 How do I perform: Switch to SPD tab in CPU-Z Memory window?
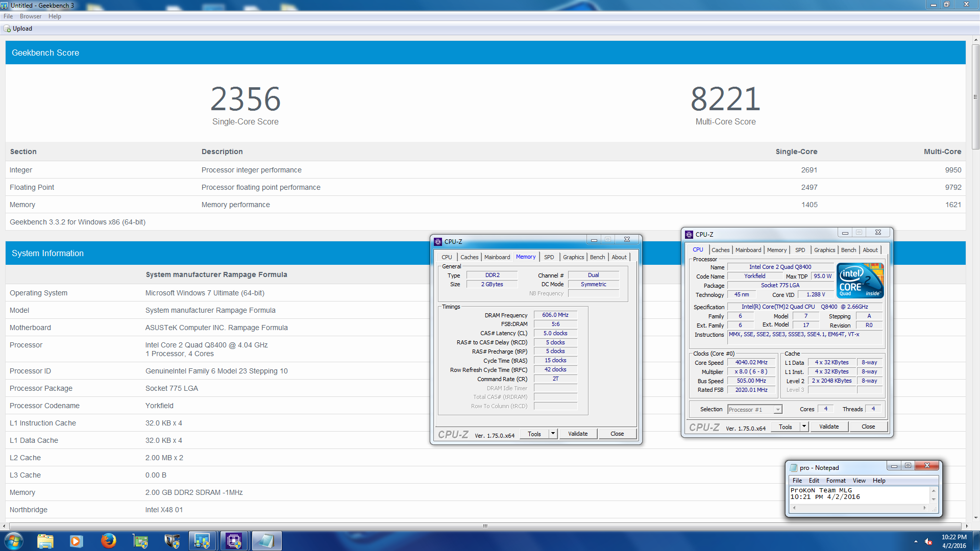pos(549,257)
